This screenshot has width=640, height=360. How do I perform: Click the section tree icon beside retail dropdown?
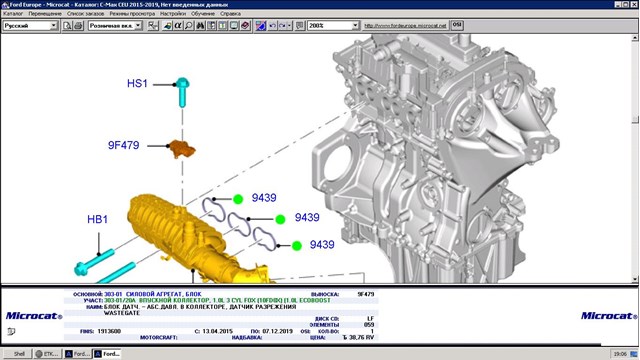tap(153, 25)
